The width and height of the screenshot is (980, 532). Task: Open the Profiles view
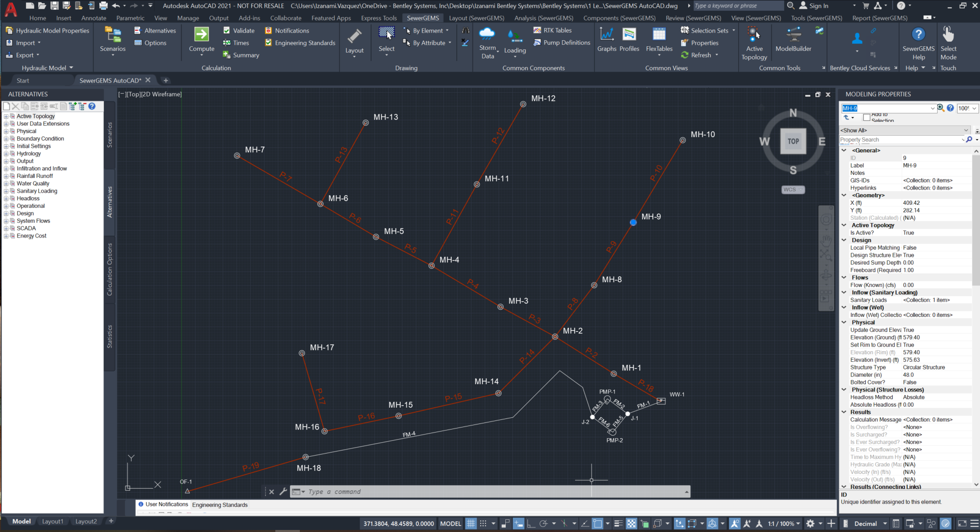click(x=629, y=40)
